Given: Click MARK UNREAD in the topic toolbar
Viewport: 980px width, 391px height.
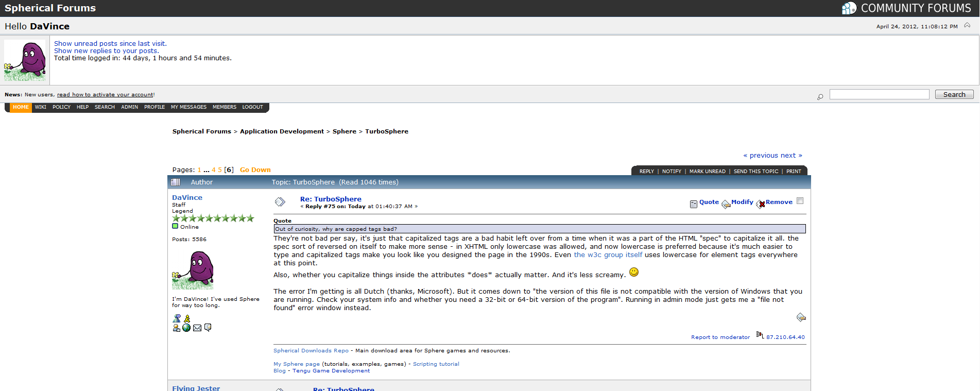Looking at the screenshot, I should [707, 172].
